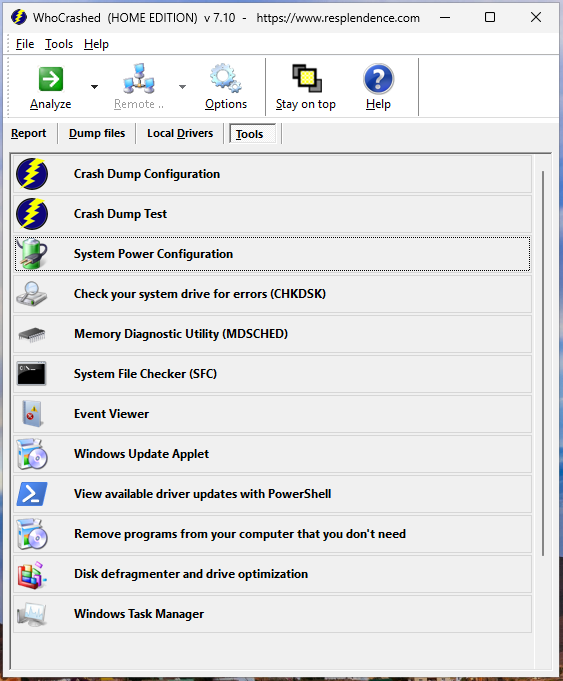The height and width of the screenshot is (681, 563).
Task: Click the Help toolbar label
Action: [x=378, y=105]
